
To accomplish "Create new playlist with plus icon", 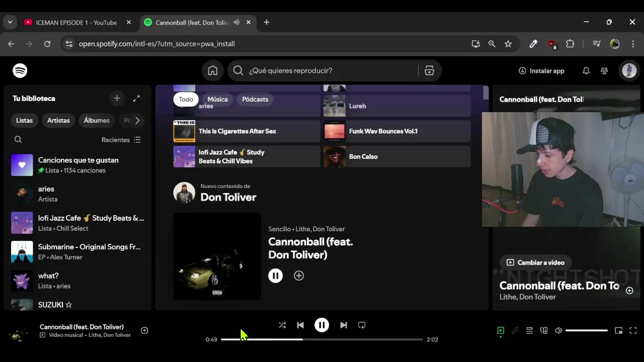I will click(117, 99).
